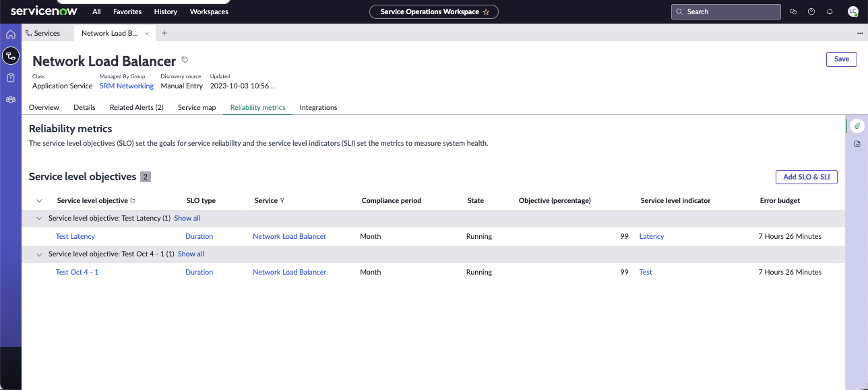Sort by Error budget column header
The width and height of the screenshot is (868, 390).
[x=780, y=200]
